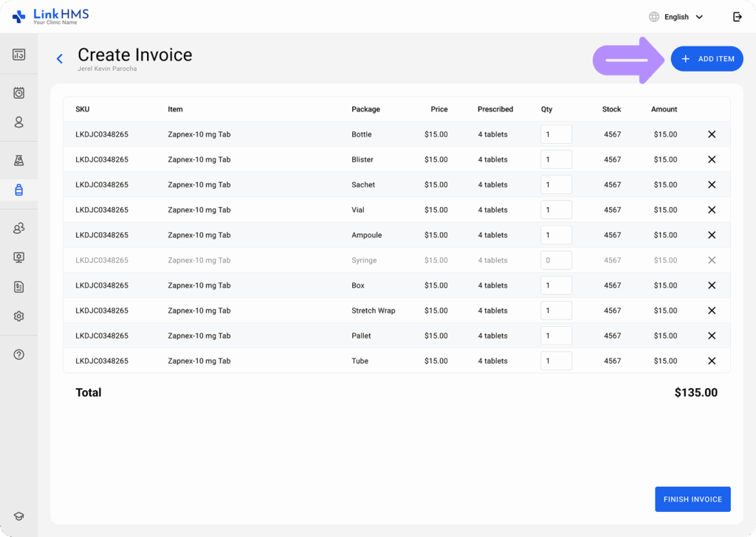Remove the Stretch Wrap row item

(x=712, y=311)
